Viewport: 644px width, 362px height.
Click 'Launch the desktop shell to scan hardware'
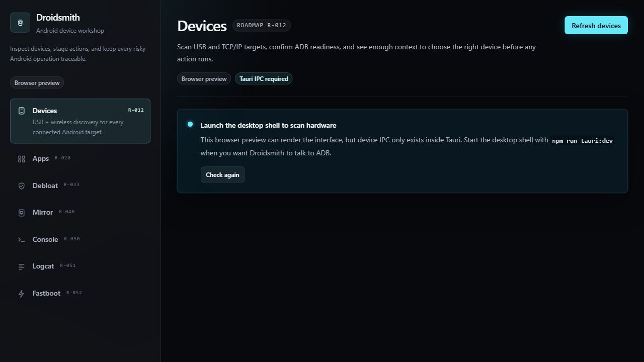(268, 125)
